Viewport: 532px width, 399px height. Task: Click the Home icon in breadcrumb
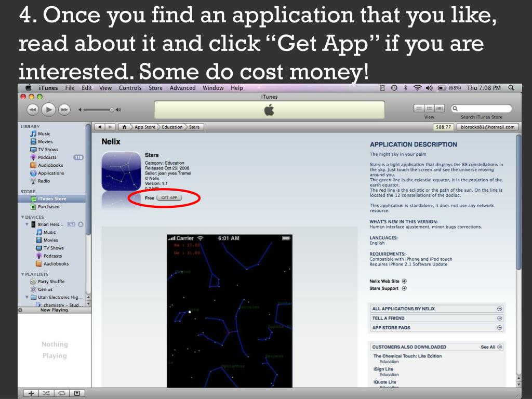(125, 127)
